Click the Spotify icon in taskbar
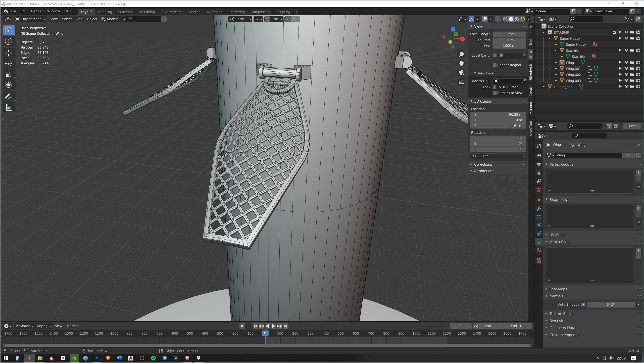 pos(153,358)
